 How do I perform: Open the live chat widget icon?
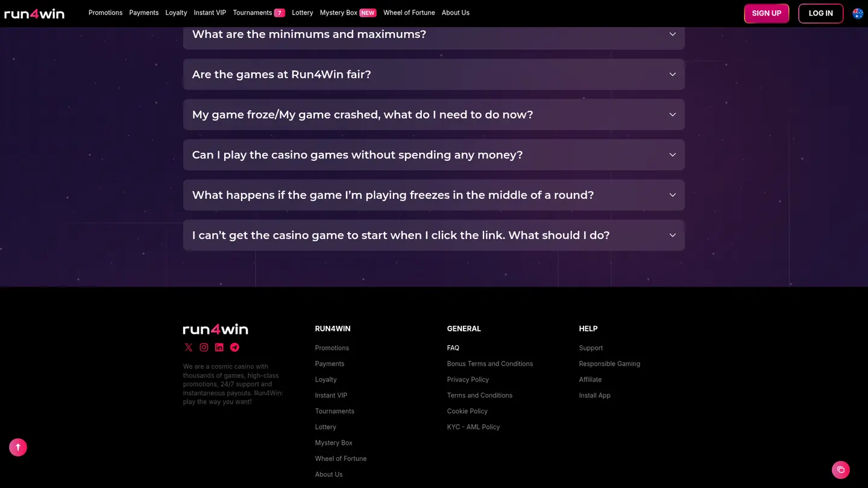pos(841,470)
